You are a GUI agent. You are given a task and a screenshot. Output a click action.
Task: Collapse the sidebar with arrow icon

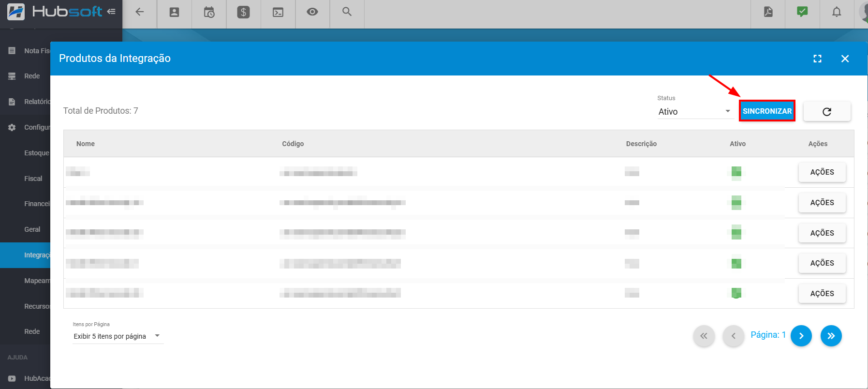click(112, 12)
